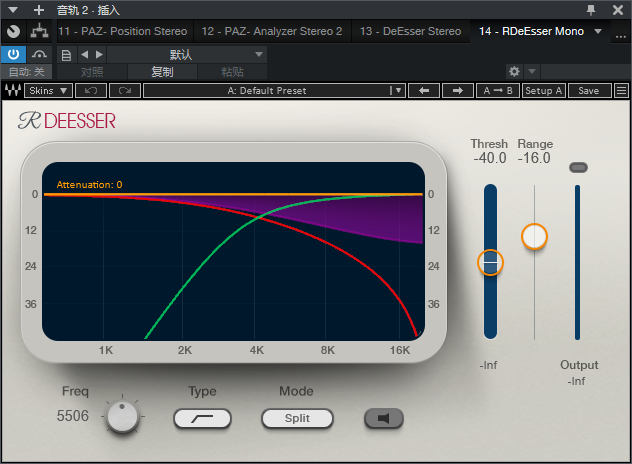The width and height of the screenshot is (632, 464).
Task: Click the 复制 copy button
Action: pyautogui.click(x=162, y=72)
